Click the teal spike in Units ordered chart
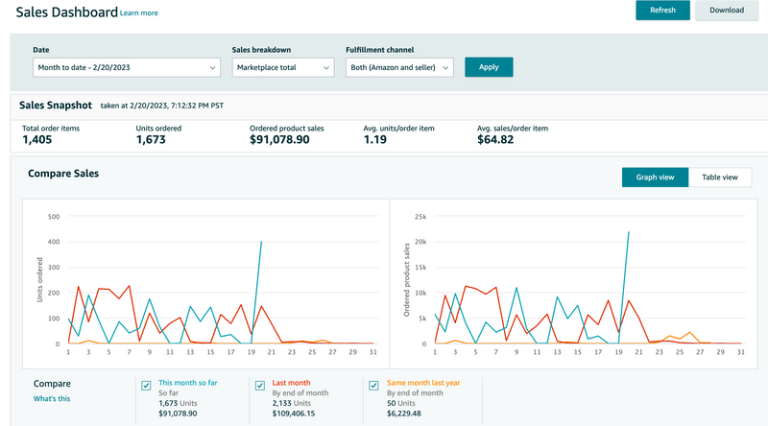The width and height of the screenshot is (768, 426). [261, 243]
